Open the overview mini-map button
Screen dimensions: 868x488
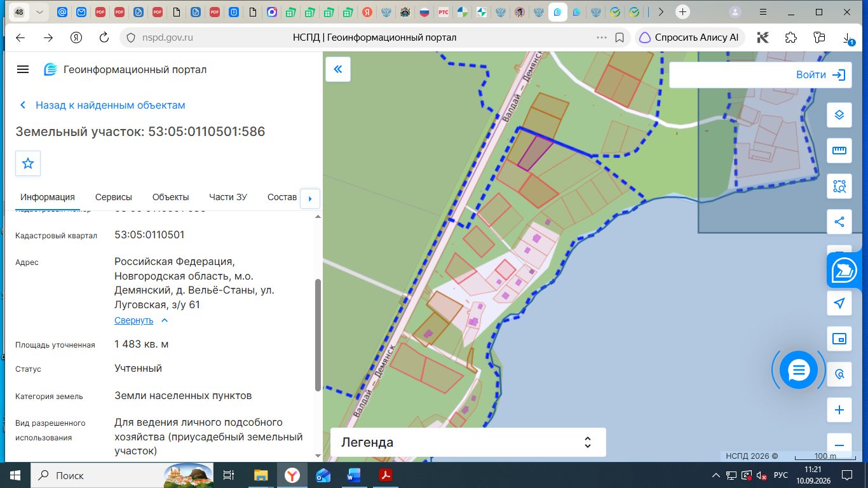(x=839, y=339)
